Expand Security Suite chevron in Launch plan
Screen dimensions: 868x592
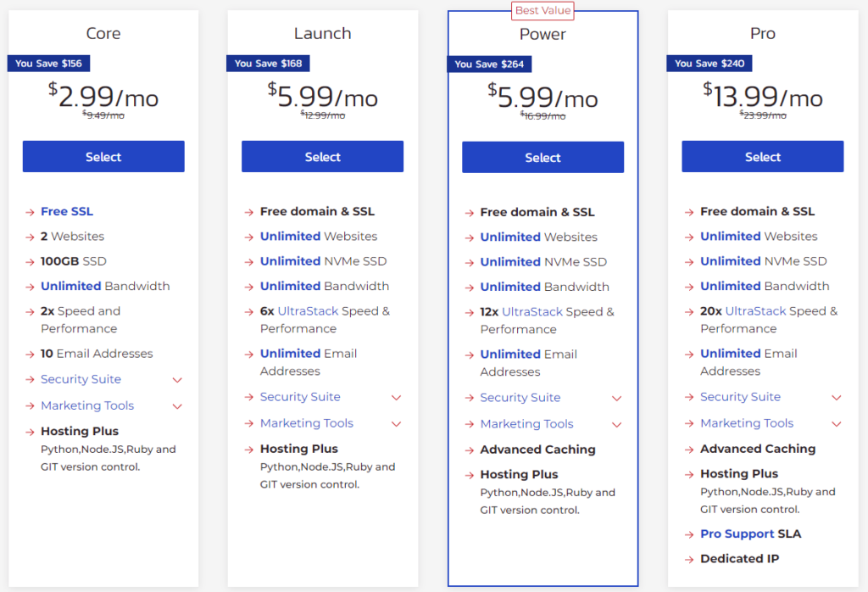pos(397,398)
